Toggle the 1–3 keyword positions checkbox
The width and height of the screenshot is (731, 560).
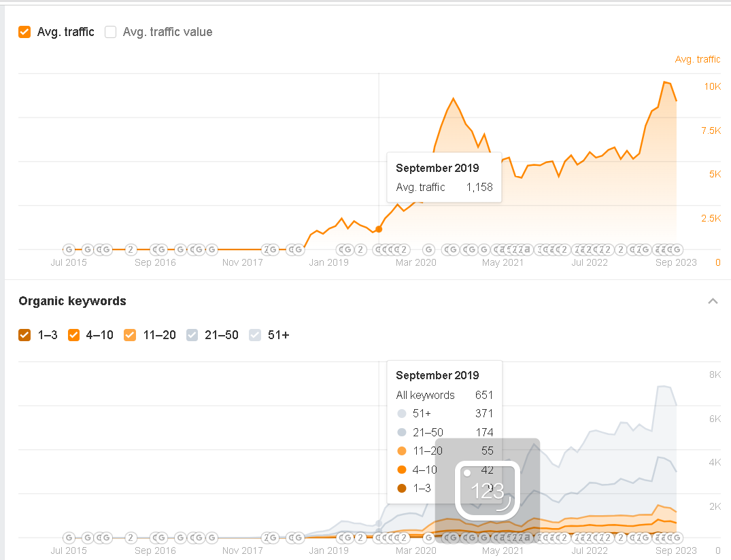(25, 335)
